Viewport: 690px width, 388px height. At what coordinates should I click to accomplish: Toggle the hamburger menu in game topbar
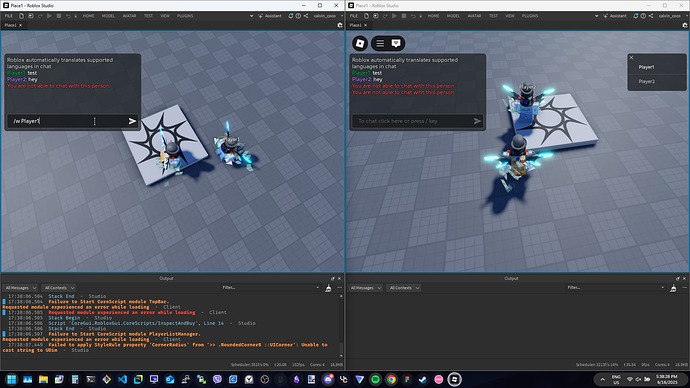(x=380, y=43)
